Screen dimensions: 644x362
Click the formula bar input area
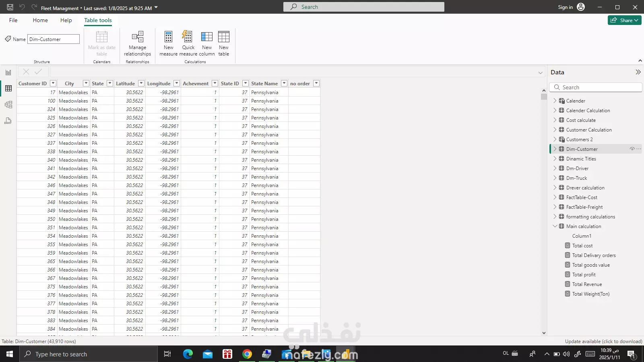click(293, 72)
